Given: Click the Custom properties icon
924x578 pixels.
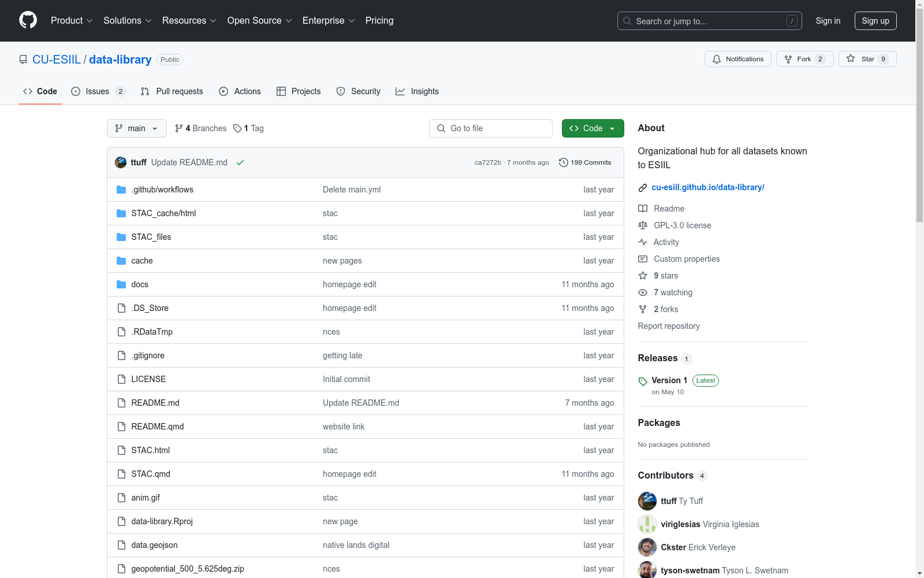Looking at the screenshot, I should click(x=643, y=259).
